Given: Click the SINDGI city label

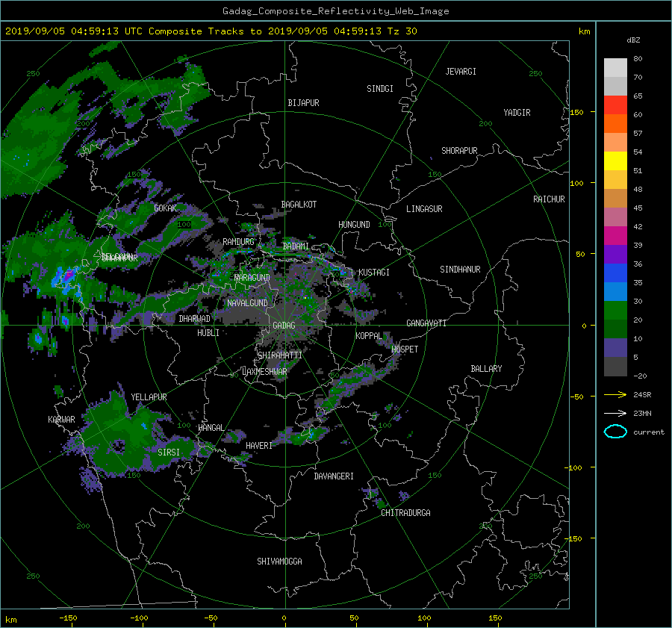Looking at the screenshot, I should [380, 89].
